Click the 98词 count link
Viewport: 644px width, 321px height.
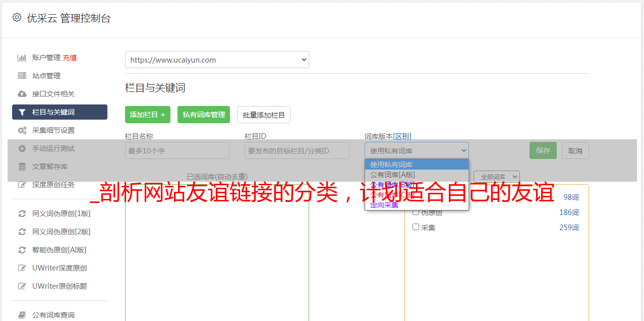(x=571, y=197)
